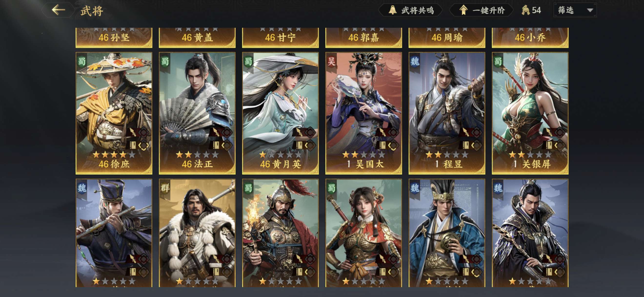
Task: Click the bell icon for 武将共鸣
Action: pyautogui.click(x=392, y=10)
